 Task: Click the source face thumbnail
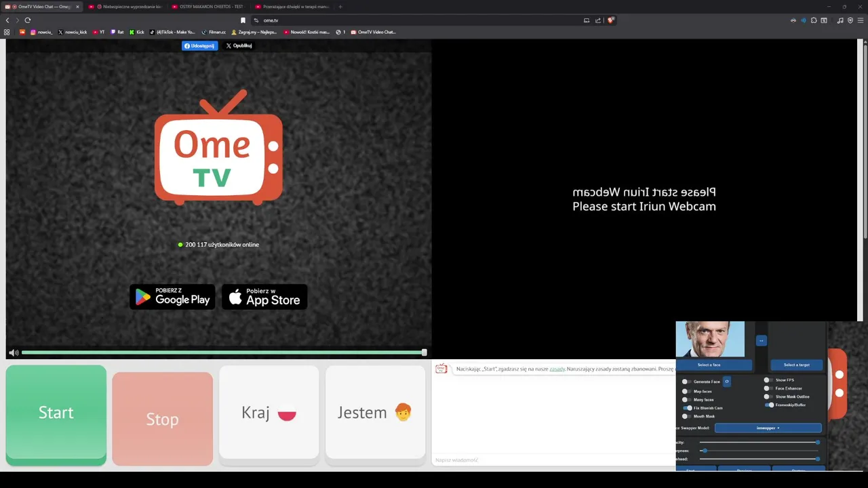[x=710, y=339]
